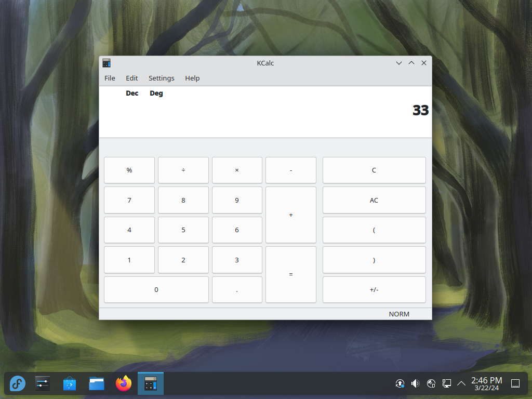This screenshot has height=399, width=532.
Task: Click the decimal point button
Action: 237,290
